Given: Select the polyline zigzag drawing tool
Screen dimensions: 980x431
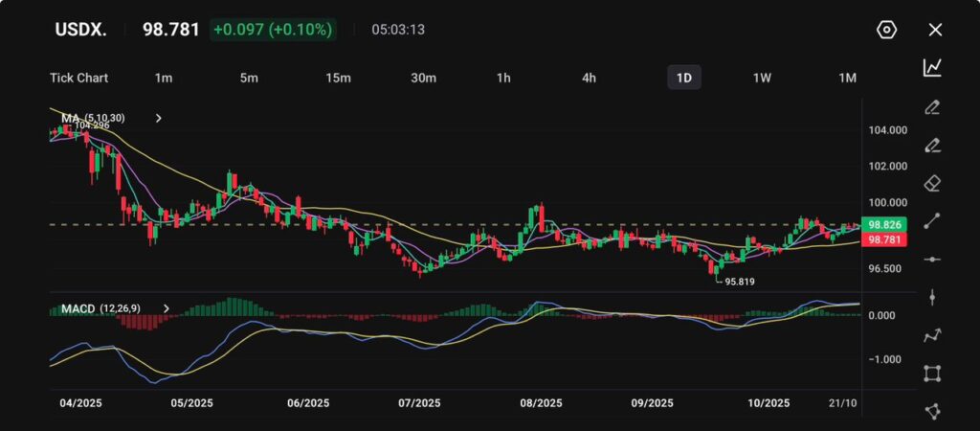Looking at the screenshot, I should (x=932, y=335).
